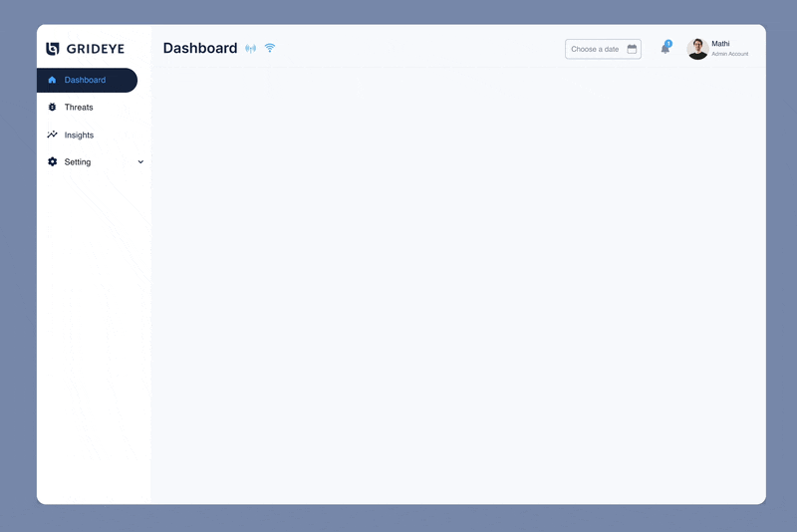Select Dashboard in the sidebar
797x532 pixels.
(85, 80)
